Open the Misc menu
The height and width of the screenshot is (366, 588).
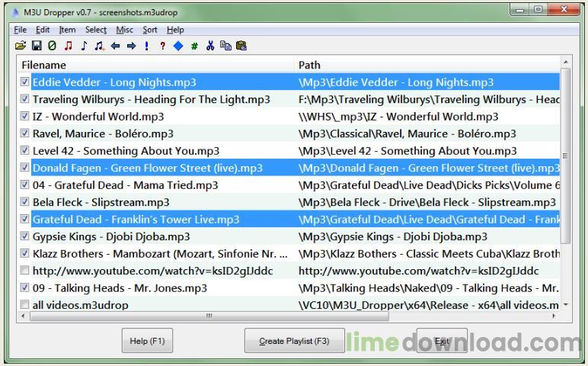click(x=124, y=30)
